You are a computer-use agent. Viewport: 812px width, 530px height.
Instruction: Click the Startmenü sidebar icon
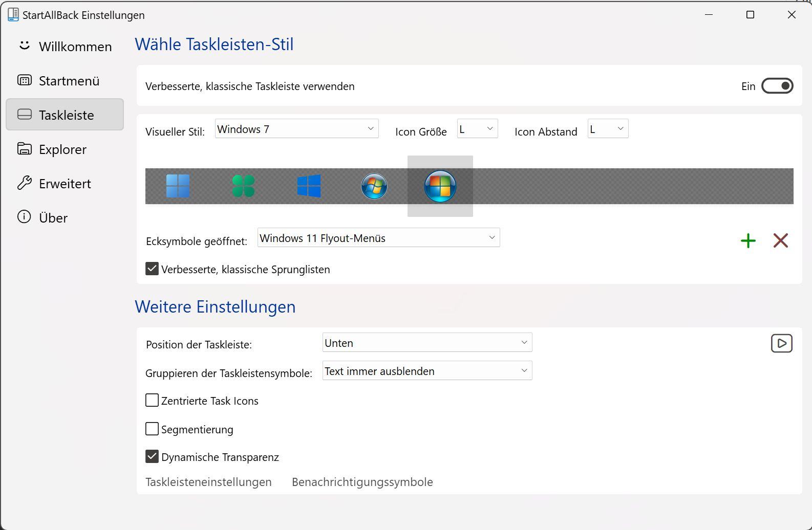click(24, 80)
